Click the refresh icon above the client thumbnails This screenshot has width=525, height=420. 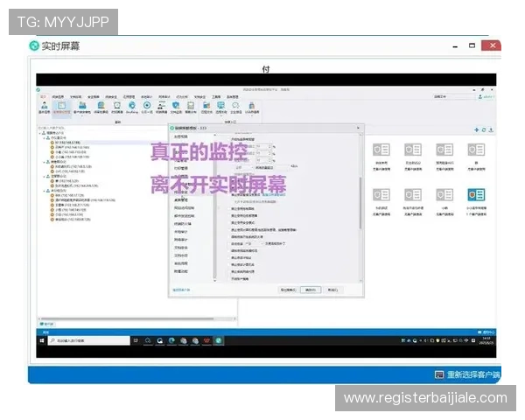click(x=484, y=129)
